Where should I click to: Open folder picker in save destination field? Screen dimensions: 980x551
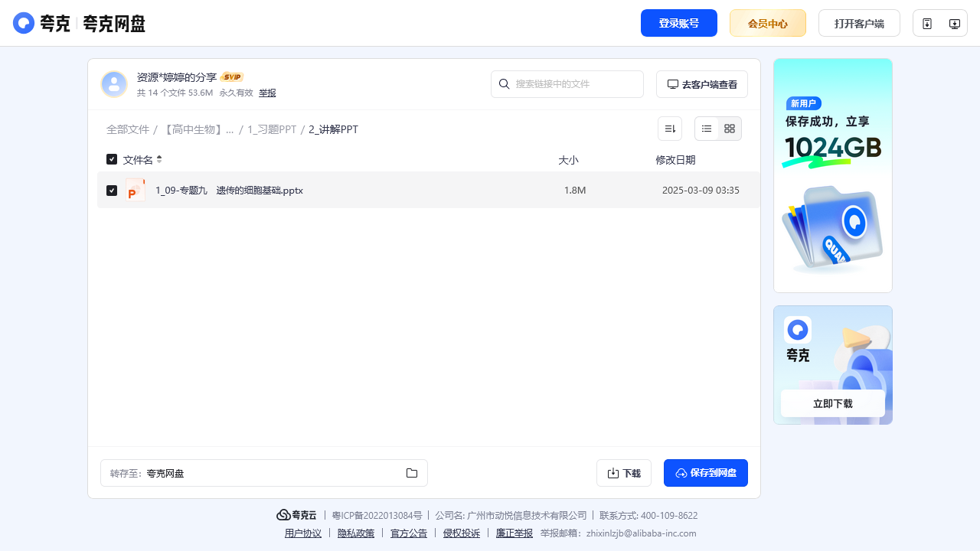coord(412,473)
